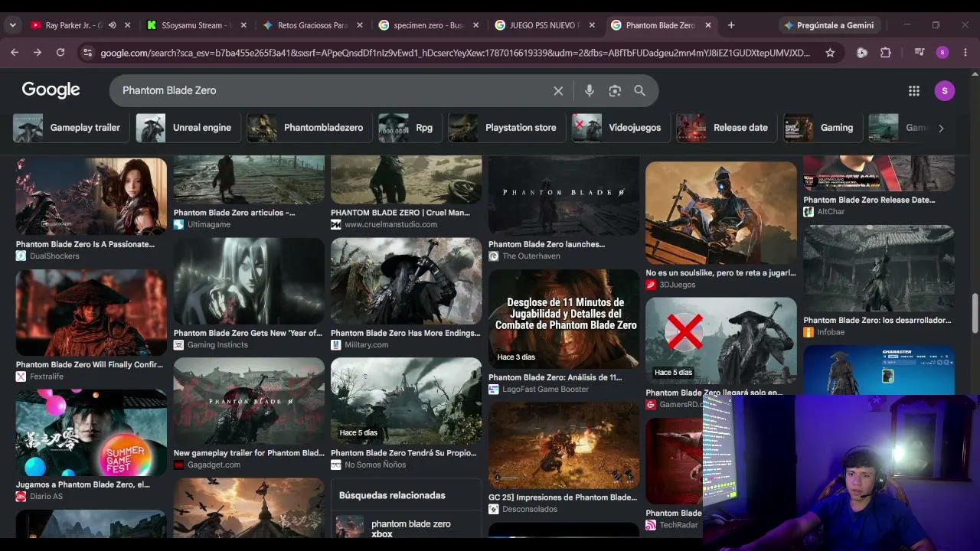Open the Desglose de 11 Minutos thumbnail
Screen dimensions: 980x551
coord(563,318)
